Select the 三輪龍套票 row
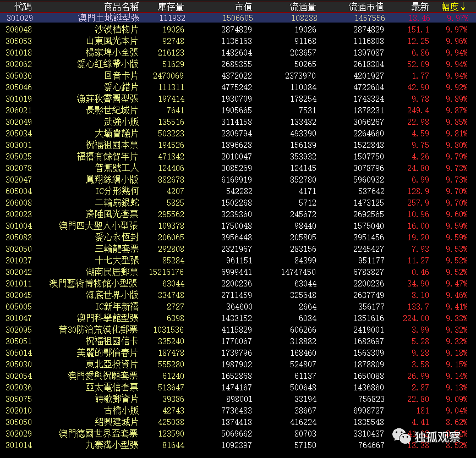This screenshot has height=458, width=476. (x=238, y=249)
